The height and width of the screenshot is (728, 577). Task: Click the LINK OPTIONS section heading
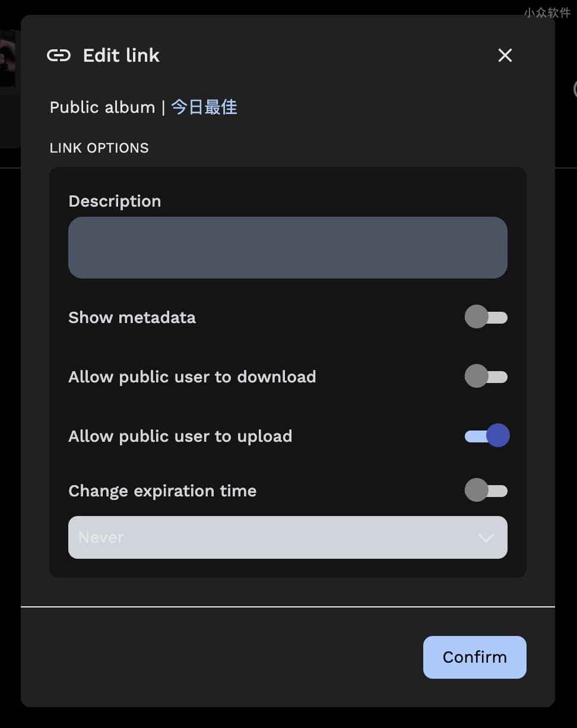(99, 148)
